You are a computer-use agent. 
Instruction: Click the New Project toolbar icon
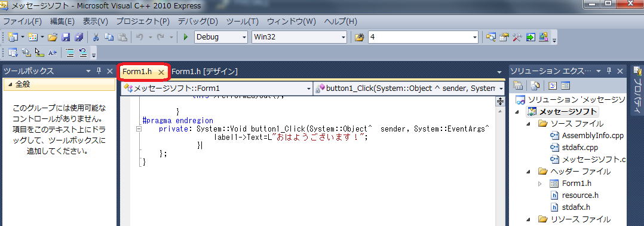[x=13, y=38]
